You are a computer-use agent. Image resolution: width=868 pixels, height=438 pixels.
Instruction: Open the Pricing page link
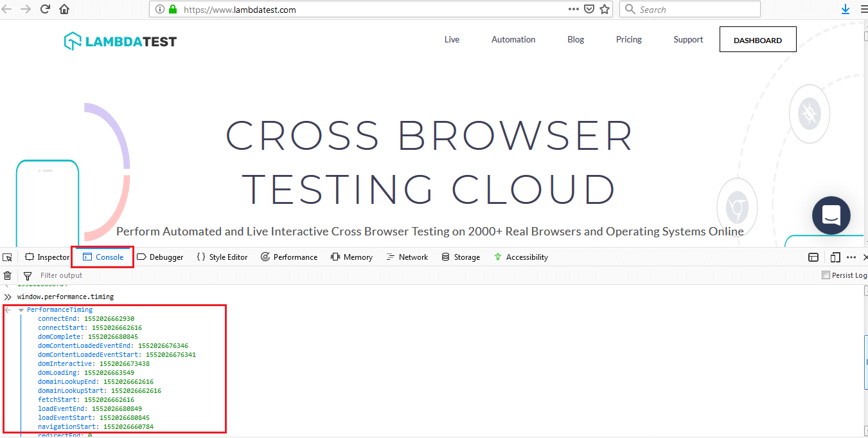pos(628,39)
